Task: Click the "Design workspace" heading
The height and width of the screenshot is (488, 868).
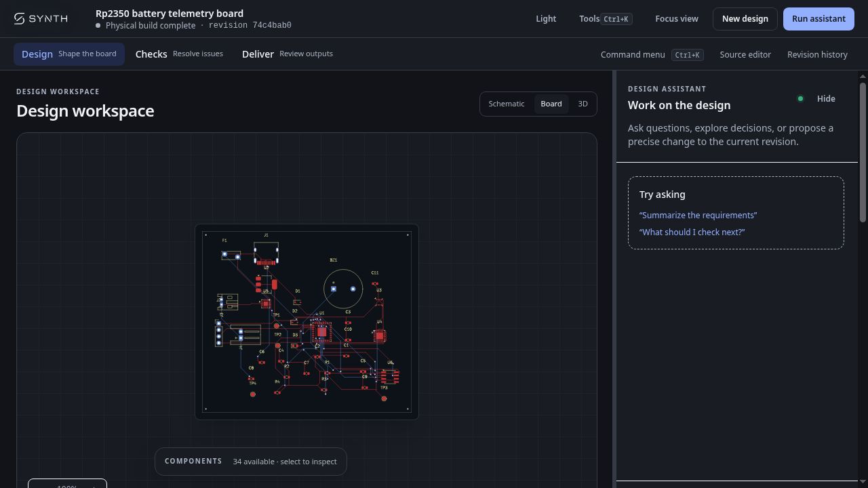Action: (x=85, y=111)
